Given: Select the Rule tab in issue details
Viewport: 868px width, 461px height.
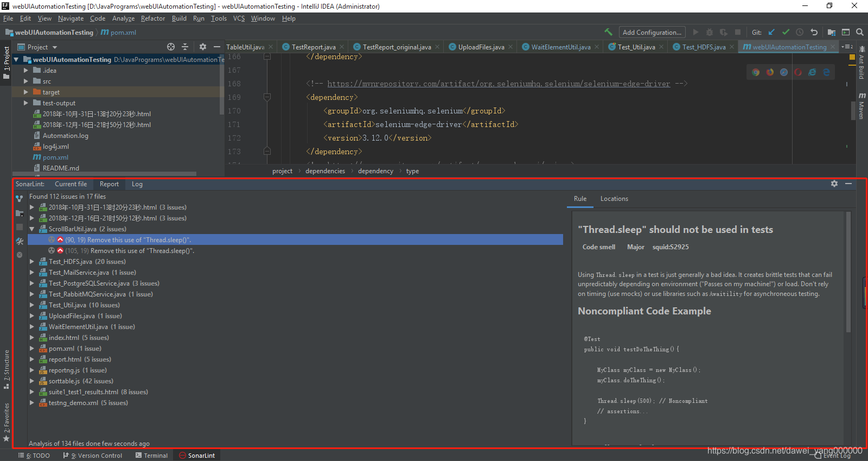Looking at the screenshot, I should click(x=580, y=199).
